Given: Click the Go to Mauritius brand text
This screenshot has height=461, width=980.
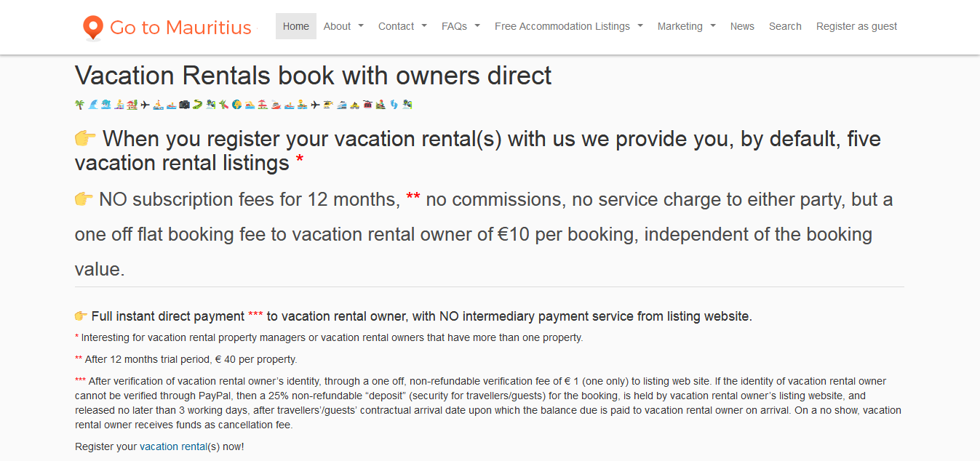Looking at the screenshot, I should click(x=180, y=28).
